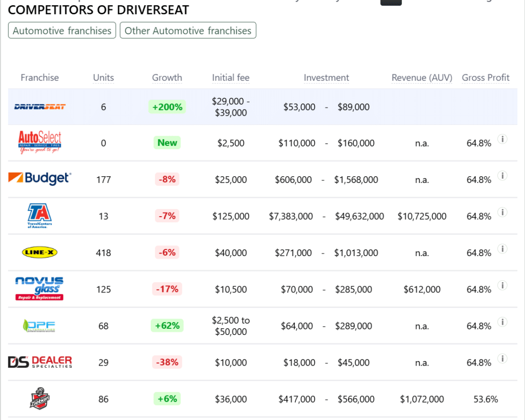525x420 pixels.
Task: Click the $29,000 - $39,000 initial fee
Action: point(231,107)
